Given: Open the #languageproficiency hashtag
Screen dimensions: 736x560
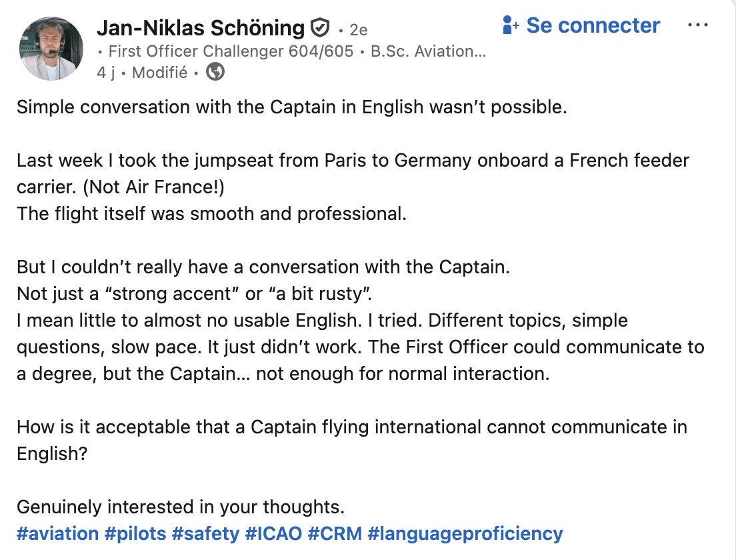Looking at the screenshot, I should coord(465,534).
